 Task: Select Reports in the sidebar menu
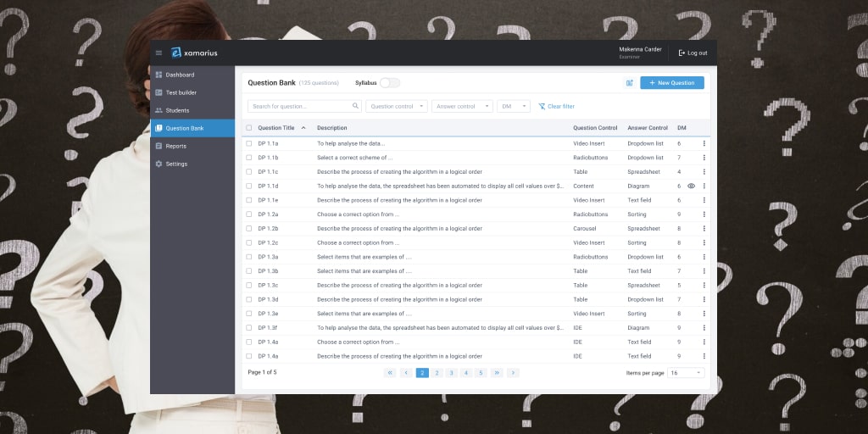(175, 146)
